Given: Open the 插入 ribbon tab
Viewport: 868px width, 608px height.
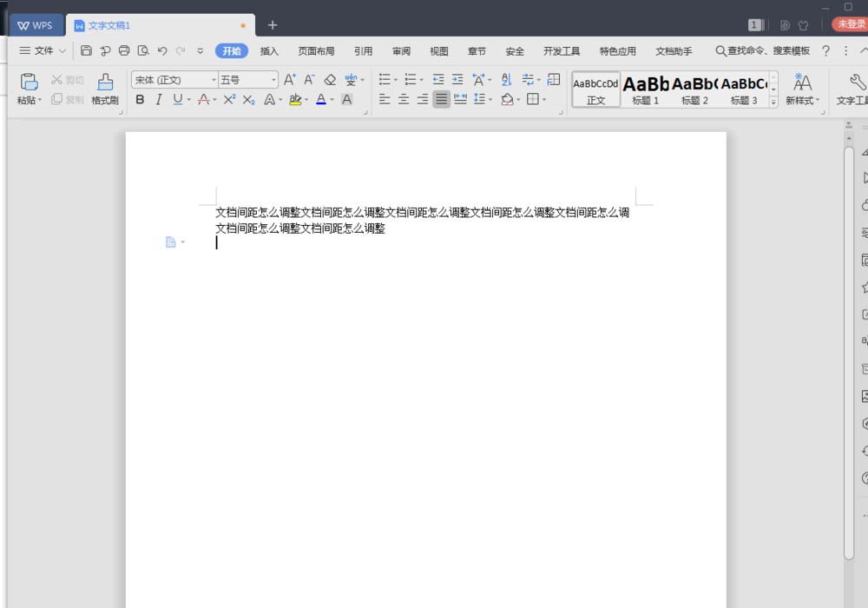Looking at the screenshot, I should pyautogui.click(x=269, y=51).
